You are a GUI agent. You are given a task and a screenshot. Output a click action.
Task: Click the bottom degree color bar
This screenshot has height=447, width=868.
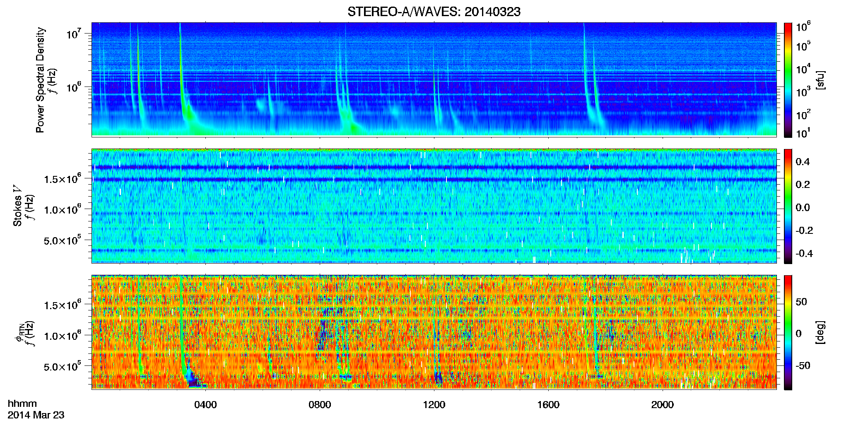[x=788, y=332]
